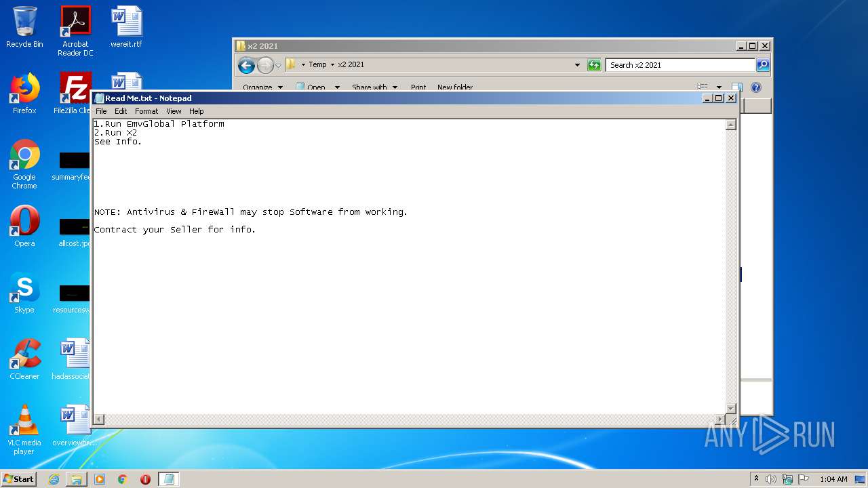The height and width of the screenshot is (488, 868).
Task: Open Notepad View menu
Action: point(174,111)
